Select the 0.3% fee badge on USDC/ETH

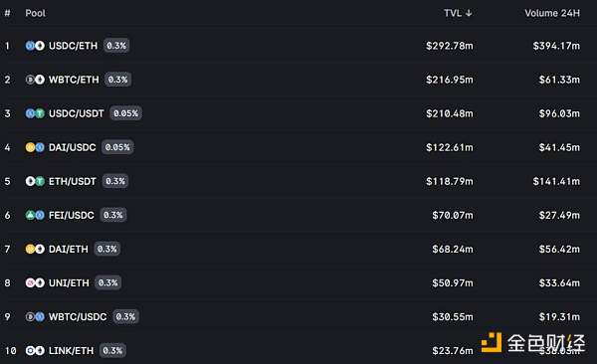click(116, 46)
